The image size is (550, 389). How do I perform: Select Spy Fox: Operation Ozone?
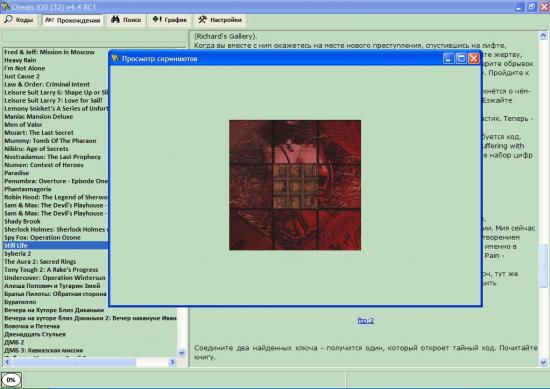[42, 237]
